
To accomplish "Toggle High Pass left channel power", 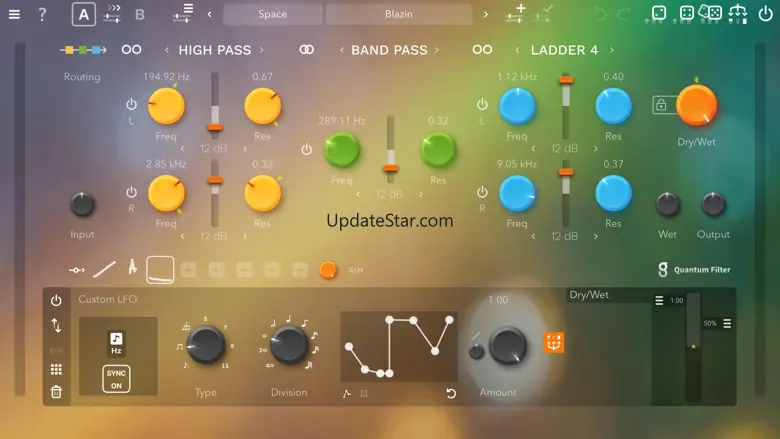I will coord(131,104).
